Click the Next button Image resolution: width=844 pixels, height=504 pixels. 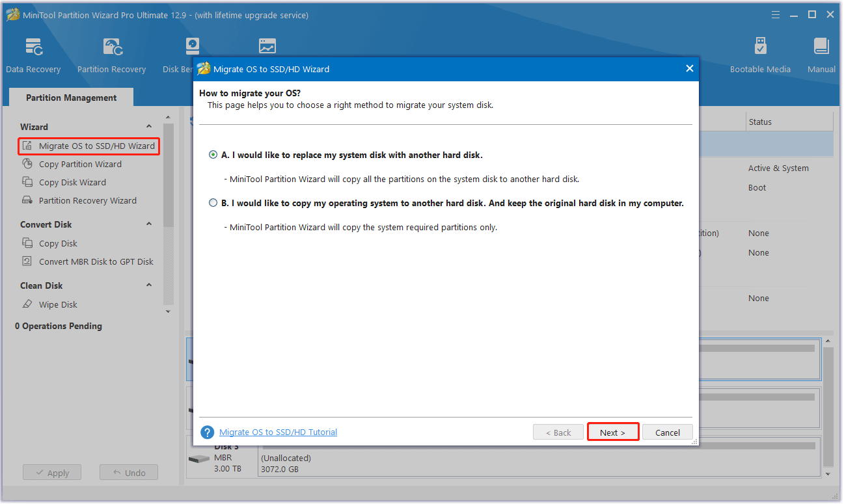pos(612,432)
